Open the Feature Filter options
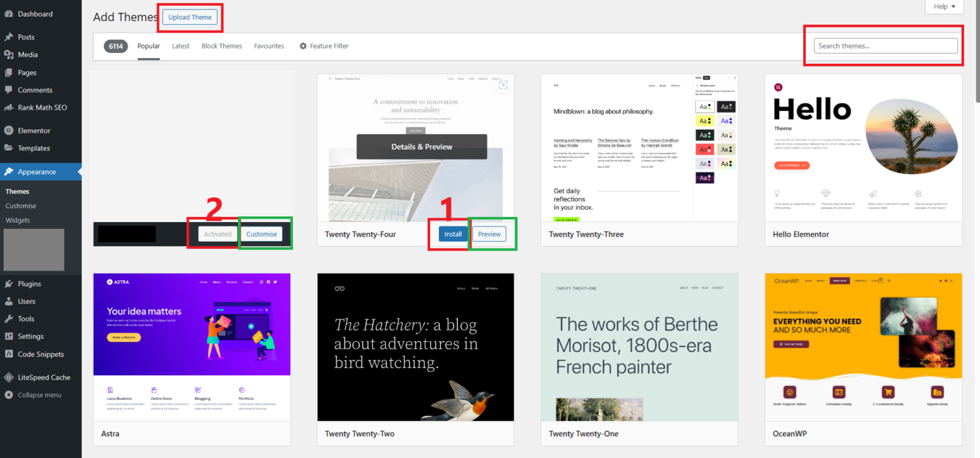Image resolution: width=980 pixels, height=458 pixels. click(x=323, y=45)
